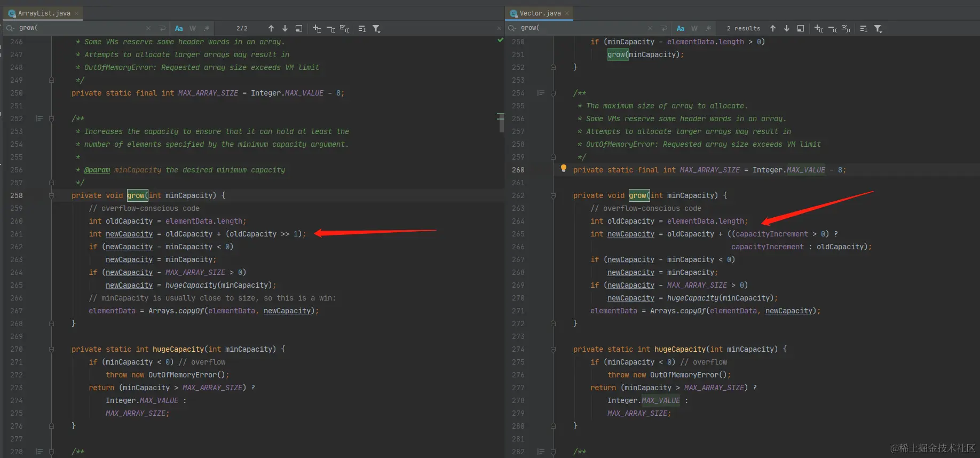Switch to the Vector.java tab
This screenshot has height=458, width=980.
pos(540,13)
